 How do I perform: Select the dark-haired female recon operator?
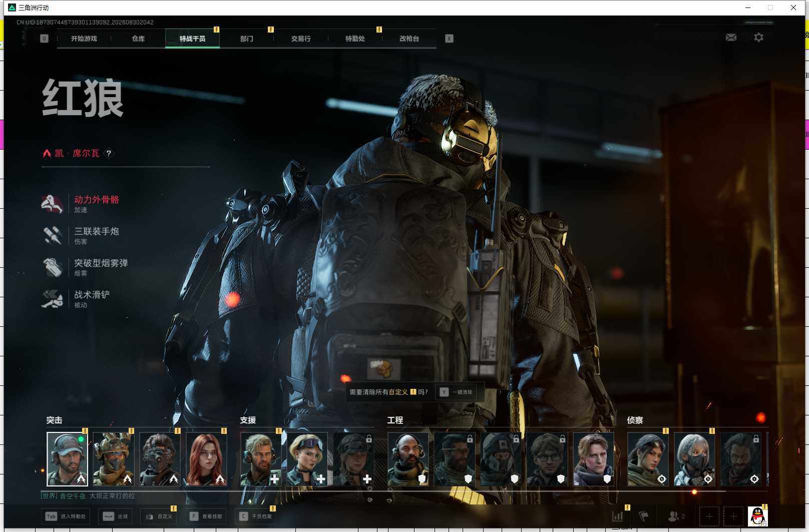648,459
